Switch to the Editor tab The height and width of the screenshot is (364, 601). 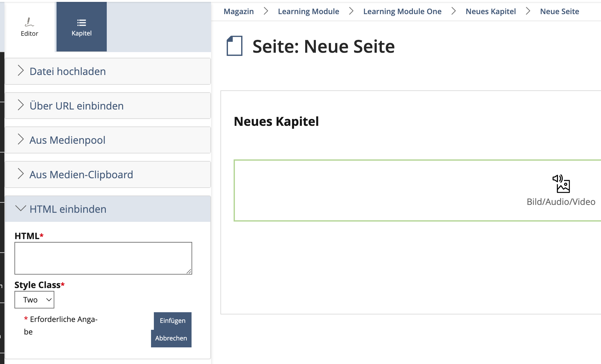[x=30, y=27]
